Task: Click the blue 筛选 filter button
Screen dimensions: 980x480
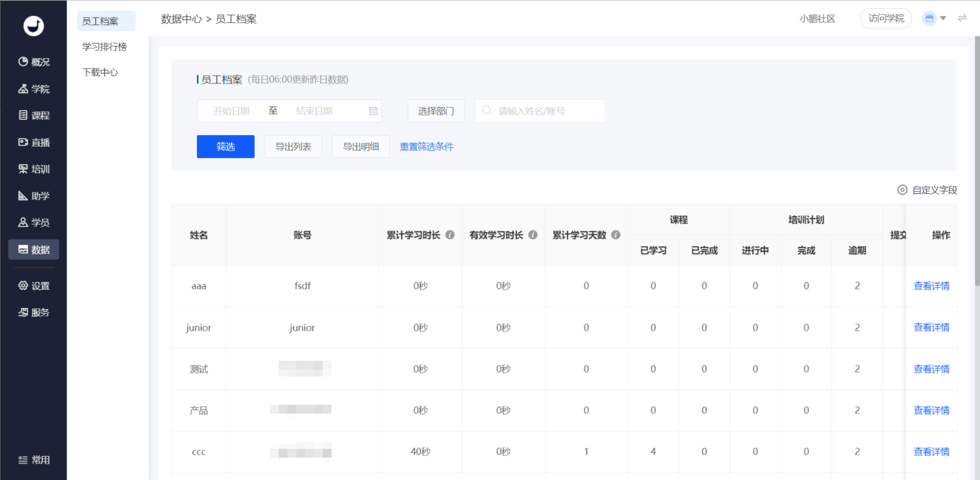Action: [226, 146]
